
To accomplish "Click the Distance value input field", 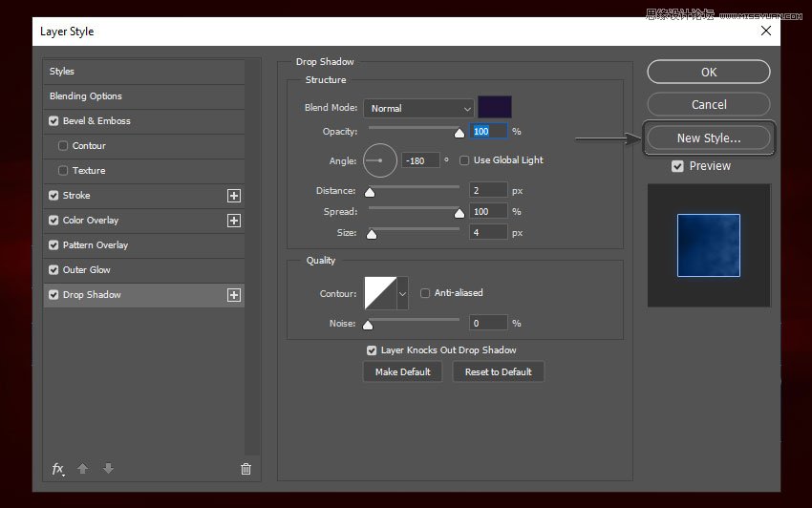I will (487, 191).
